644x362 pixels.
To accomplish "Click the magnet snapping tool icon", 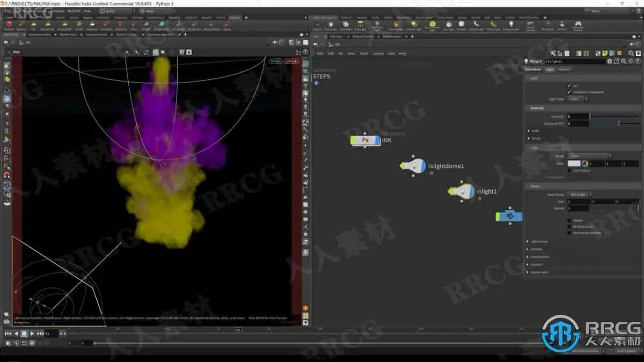I will 6,175.
